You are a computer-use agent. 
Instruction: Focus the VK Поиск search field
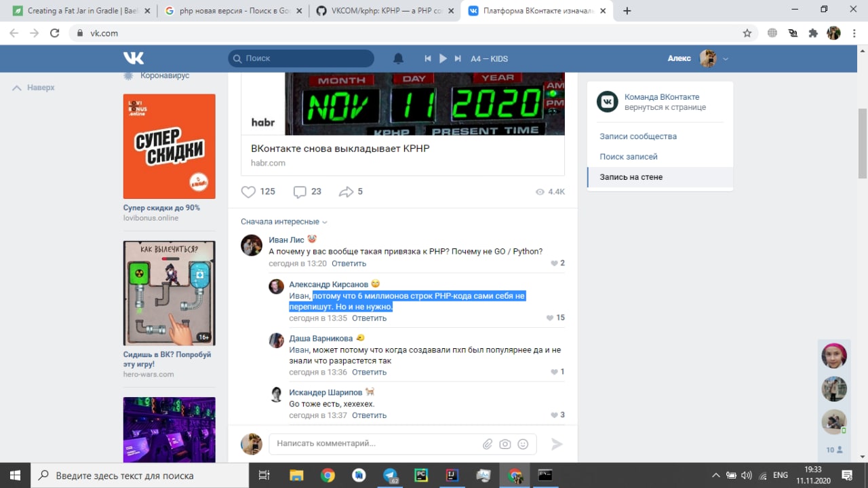tap(301, 58)
